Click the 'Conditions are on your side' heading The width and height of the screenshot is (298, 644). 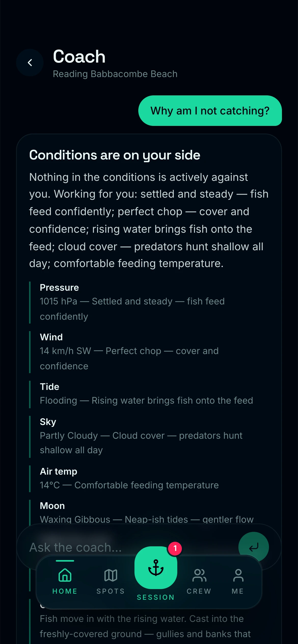point(115,155)
